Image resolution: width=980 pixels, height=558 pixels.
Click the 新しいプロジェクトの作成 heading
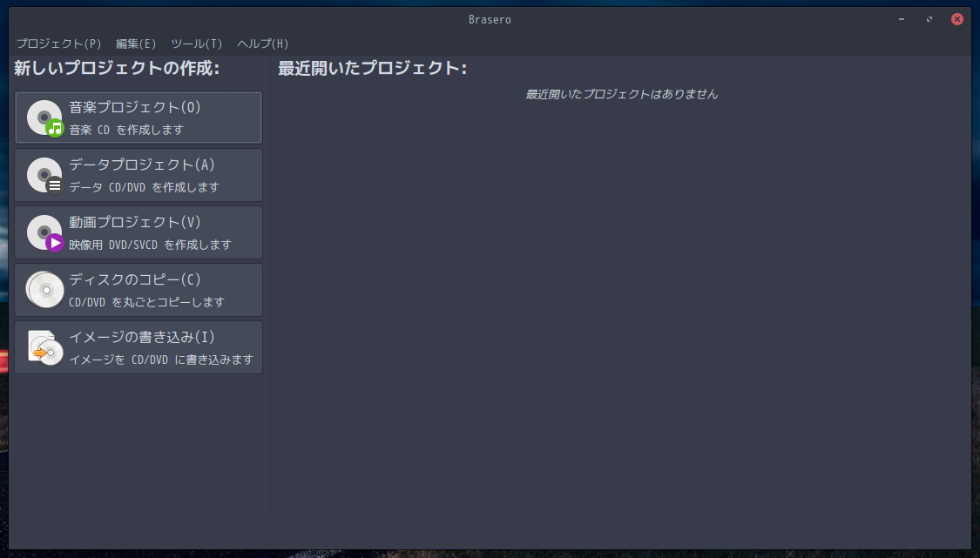[x=117, y=68]
